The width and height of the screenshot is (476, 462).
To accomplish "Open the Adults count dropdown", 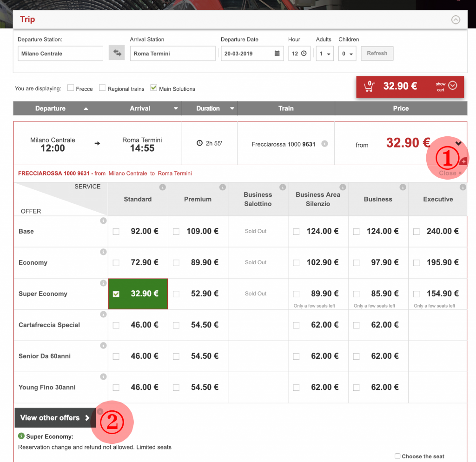I will tap(325, 54).
